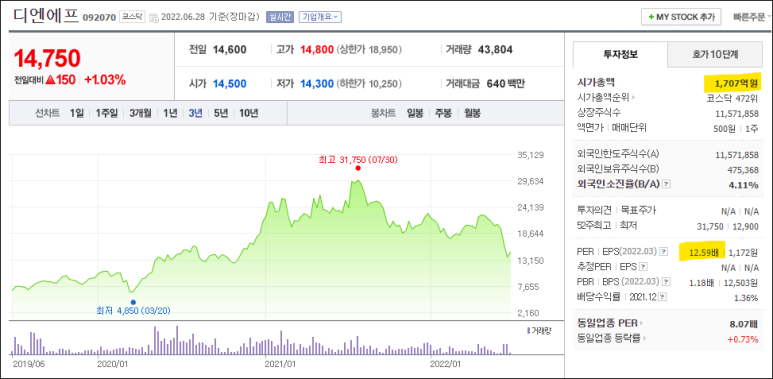Click the 투자의견 label
This screenshot has width=773, height=379.
[x=594, y=210]
